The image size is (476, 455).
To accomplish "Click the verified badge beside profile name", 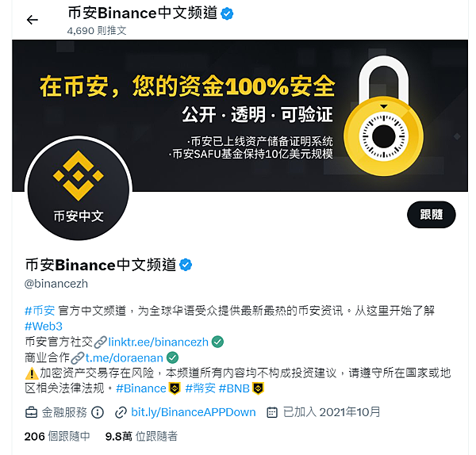I will click(186, 265).
